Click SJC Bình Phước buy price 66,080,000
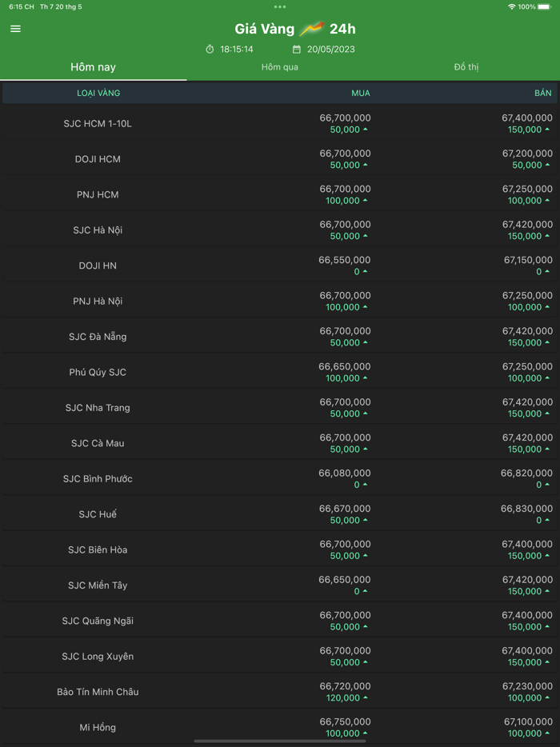 point(345,473)
